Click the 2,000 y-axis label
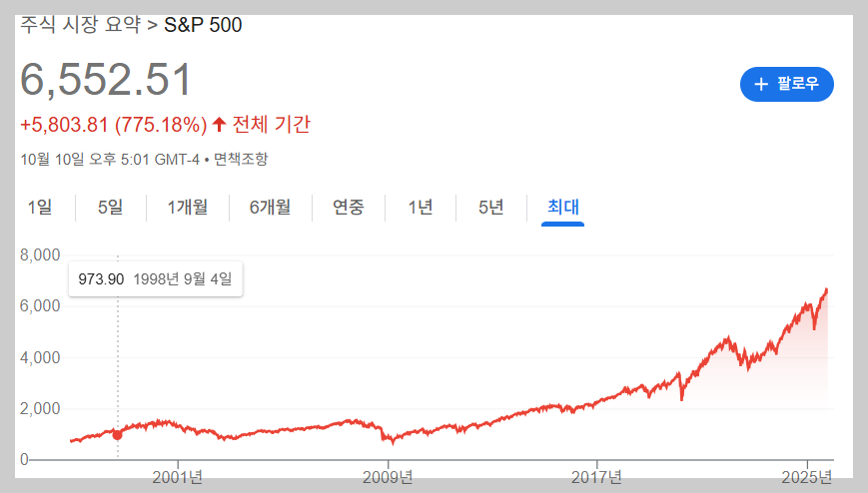Viewport: 868px width, 493px height. [x=40, y=408]
